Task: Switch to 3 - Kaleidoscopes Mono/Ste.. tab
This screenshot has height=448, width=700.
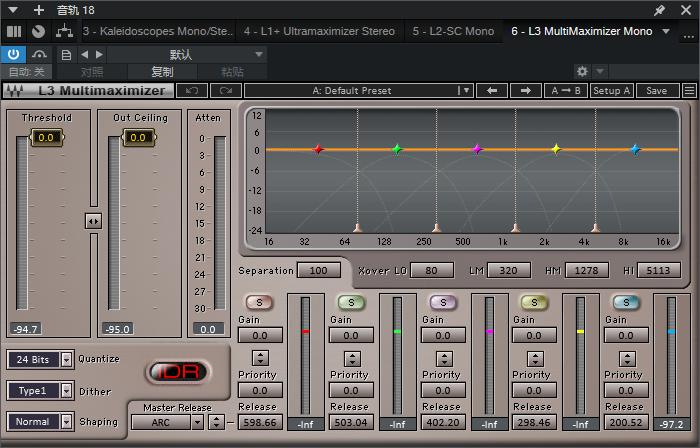Action: tap(158, 31)
